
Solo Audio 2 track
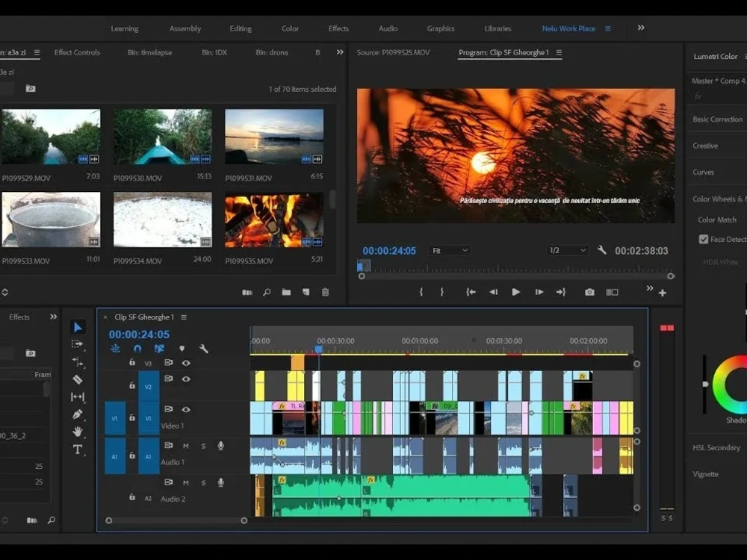coord(203,483)
